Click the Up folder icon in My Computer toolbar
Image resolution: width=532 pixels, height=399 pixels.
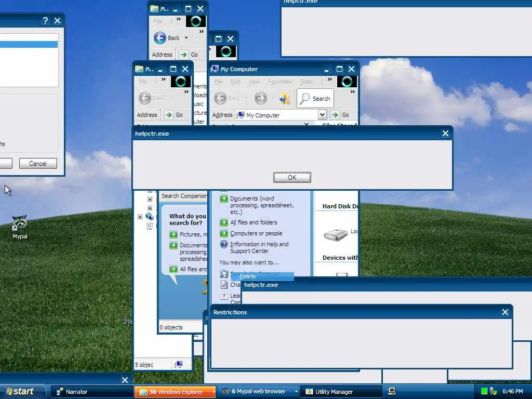285,98
